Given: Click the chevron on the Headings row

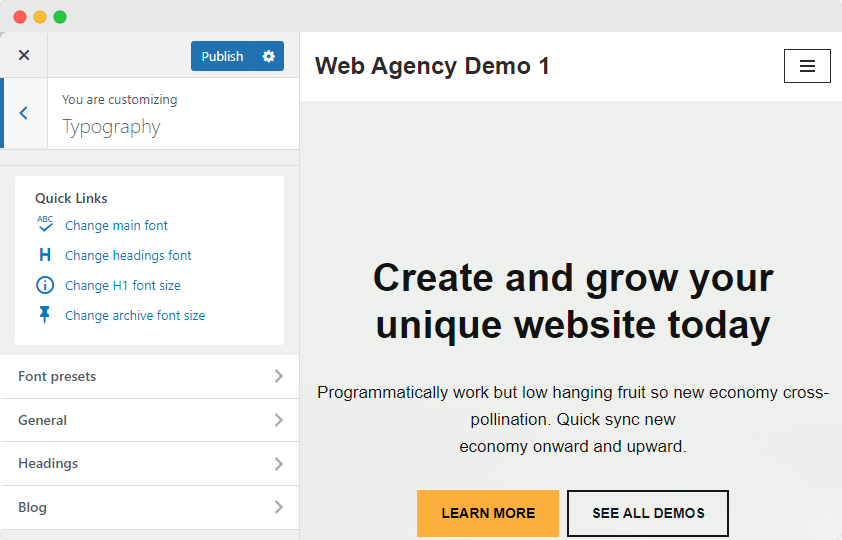Looking at the screenshot, I should [x=279, y=464].
